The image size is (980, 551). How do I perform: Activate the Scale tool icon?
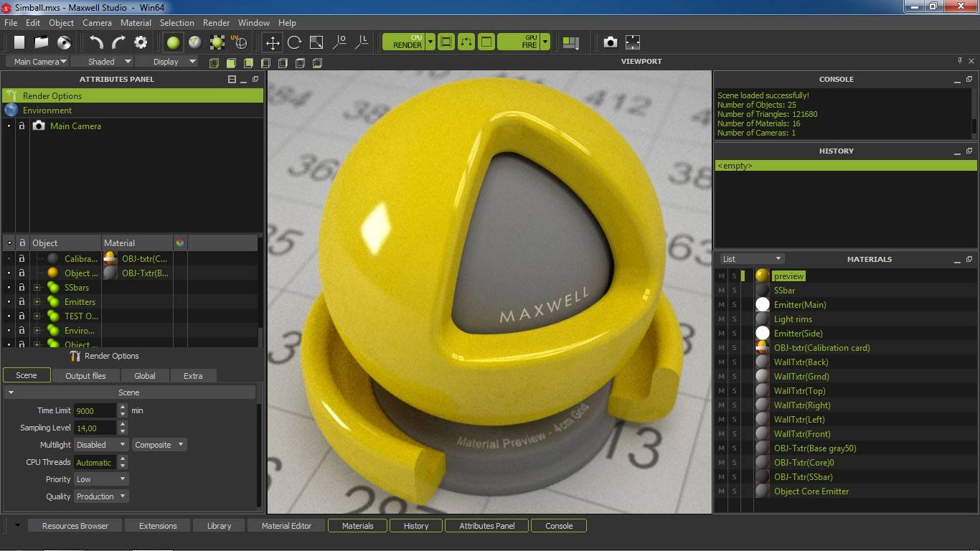pyautogui.click(x=316, y=42)
